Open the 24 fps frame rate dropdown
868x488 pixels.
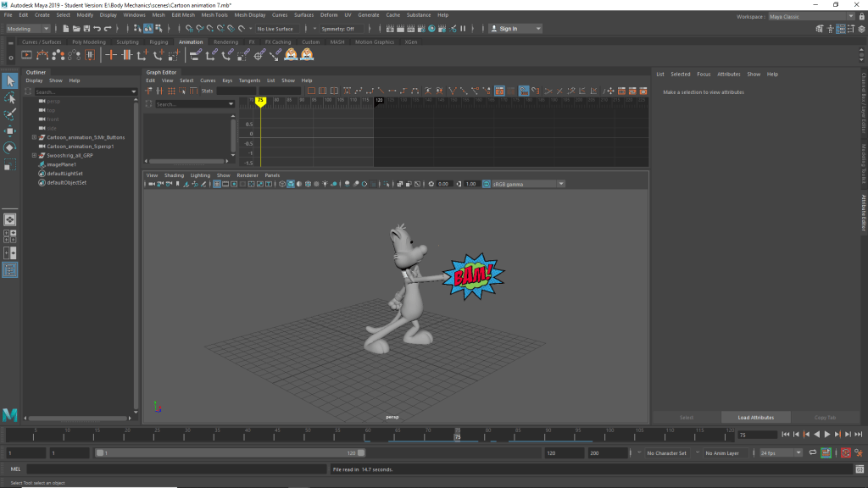[x=780, y=453]
